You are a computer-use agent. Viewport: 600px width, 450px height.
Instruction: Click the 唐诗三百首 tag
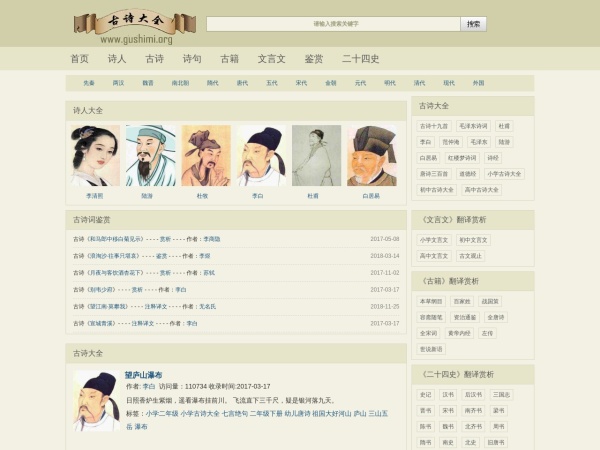(x=435, y=173)
